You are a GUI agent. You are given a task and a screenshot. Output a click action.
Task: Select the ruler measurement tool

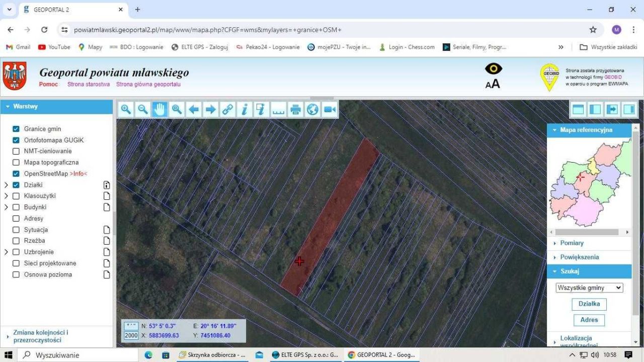[278, 109]
